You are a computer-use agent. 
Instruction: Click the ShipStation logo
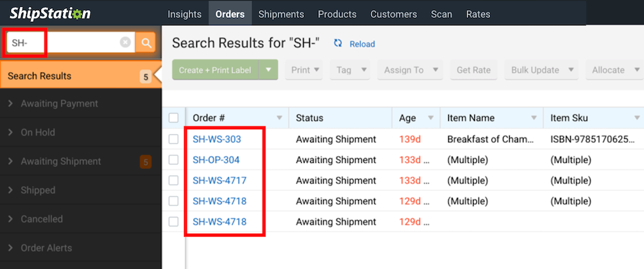tap(50, 13)
